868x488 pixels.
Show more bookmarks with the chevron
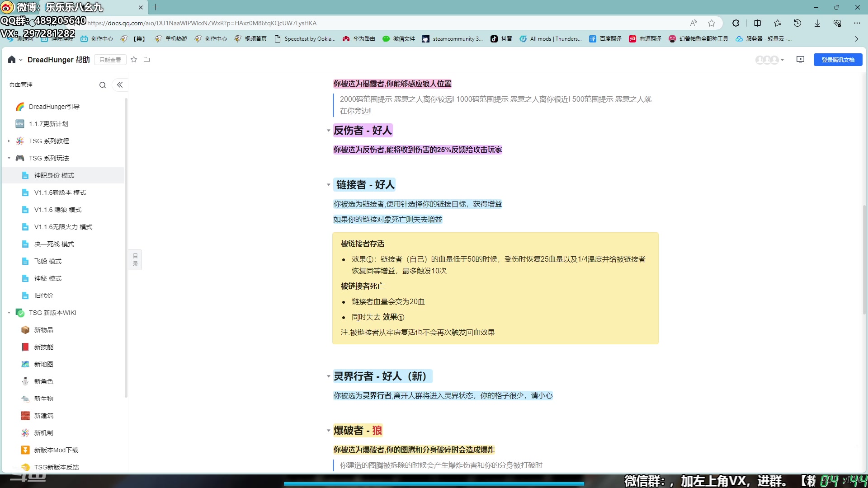coord(856,39)
